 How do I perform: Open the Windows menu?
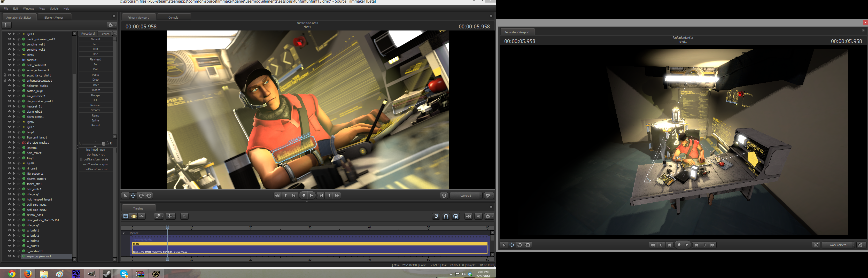click(x=29, y=9)
